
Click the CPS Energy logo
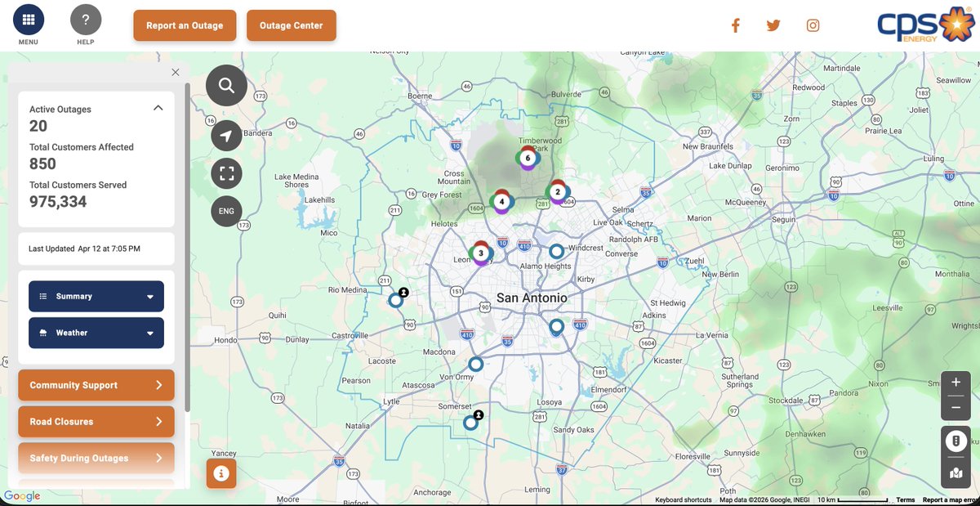click(x=925, y=25)
